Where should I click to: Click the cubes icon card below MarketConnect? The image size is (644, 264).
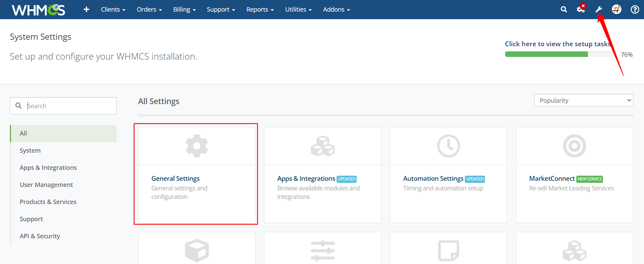tap(575, 251)
